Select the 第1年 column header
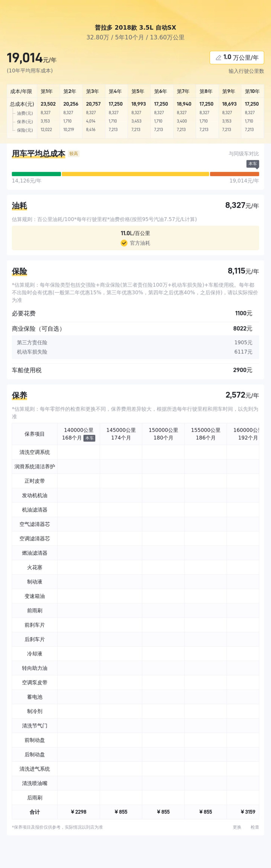This screenshot has width=271, height=868. (x=47, y=91)
